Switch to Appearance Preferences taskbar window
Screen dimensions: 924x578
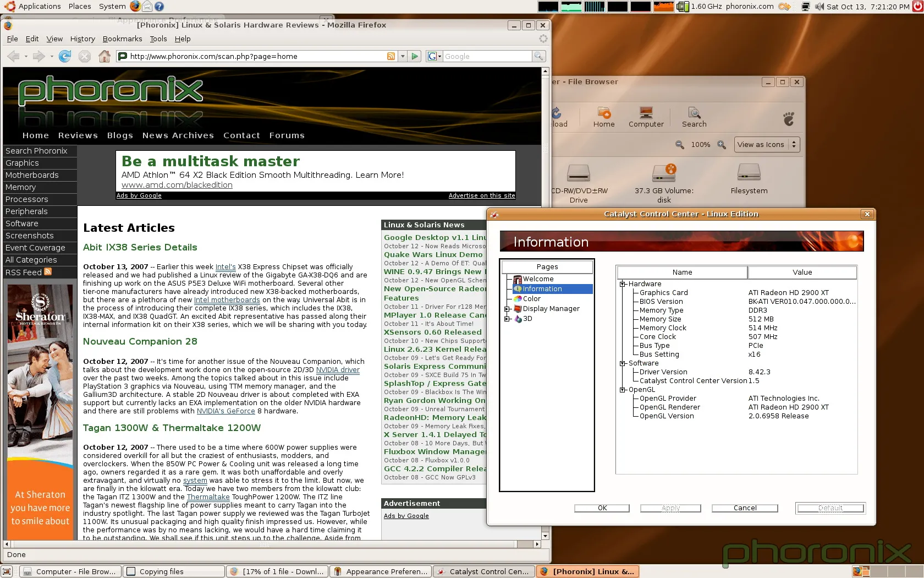pyautogui.click(x=381, y=571)
